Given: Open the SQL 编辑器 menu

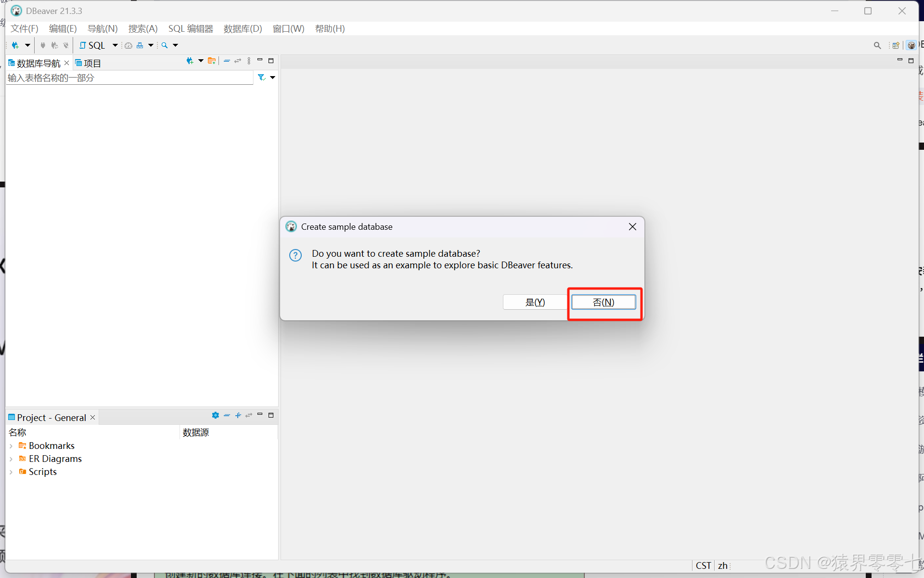Looking at the screenshot, I should point(191,29).
